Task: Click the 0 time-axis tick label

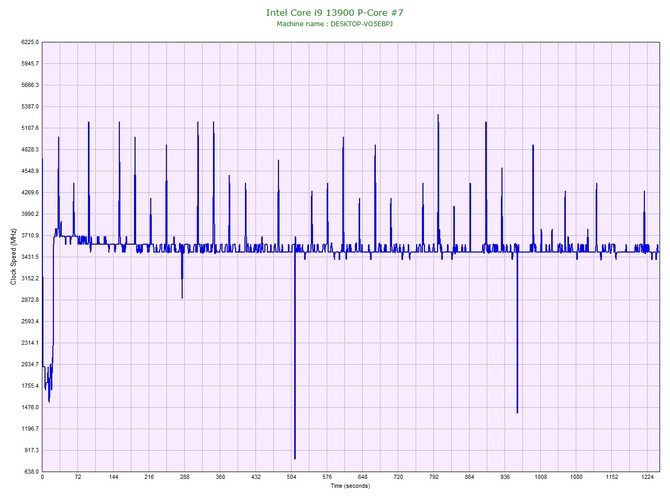Action: (x=42, y=477)
